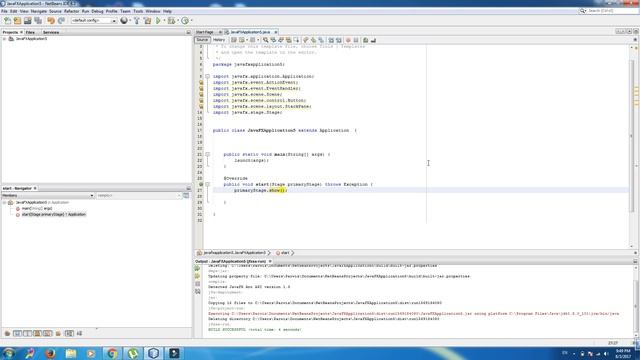Open the Back history dropdown arrow

[247, 40]
